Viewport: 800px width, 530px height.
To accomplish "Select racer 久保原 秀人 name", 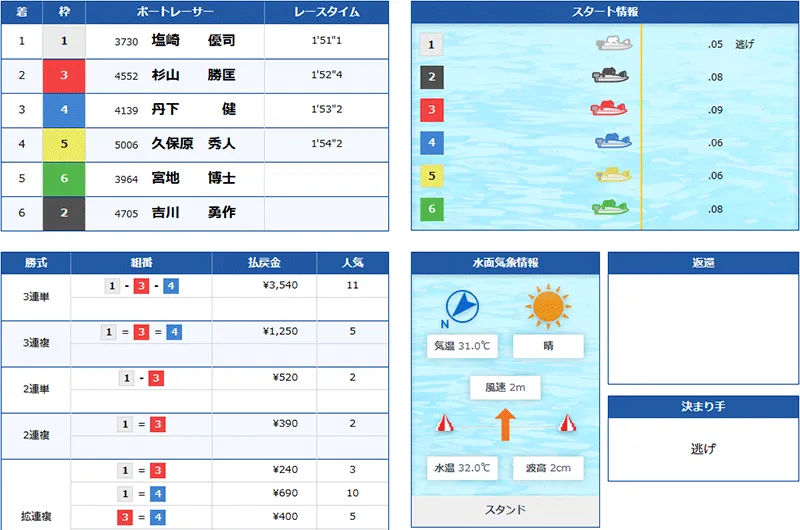I will tap(193, 144).
